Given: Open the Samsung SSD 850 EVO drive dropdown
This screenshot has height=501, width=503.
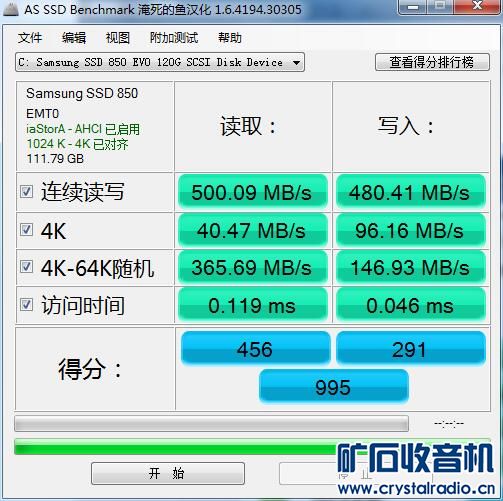Looking at the screenshot, I should (x=160, y=62).
